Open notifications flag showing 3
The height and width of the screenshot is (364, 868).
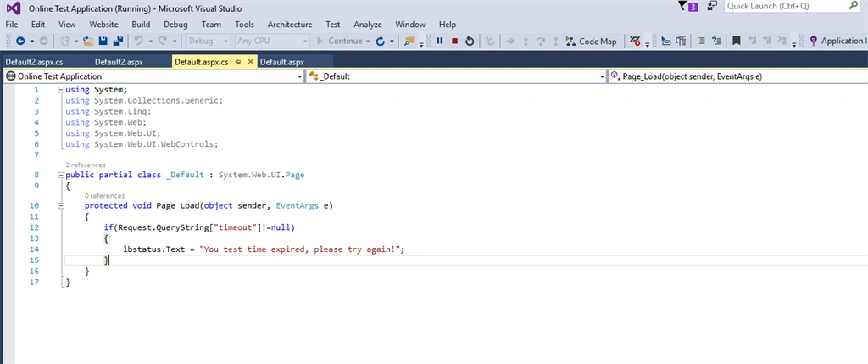(687, 7)
